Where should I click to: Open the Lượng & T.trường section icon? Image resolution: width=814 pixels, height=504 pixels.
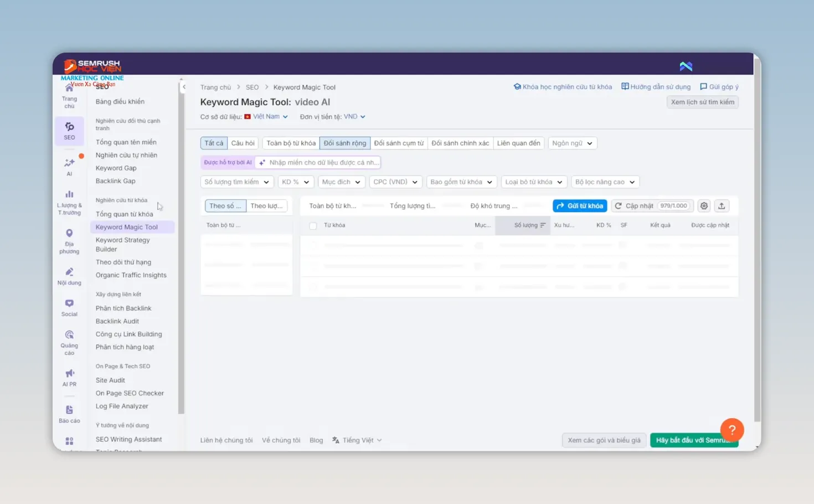[x=69, y=202]
